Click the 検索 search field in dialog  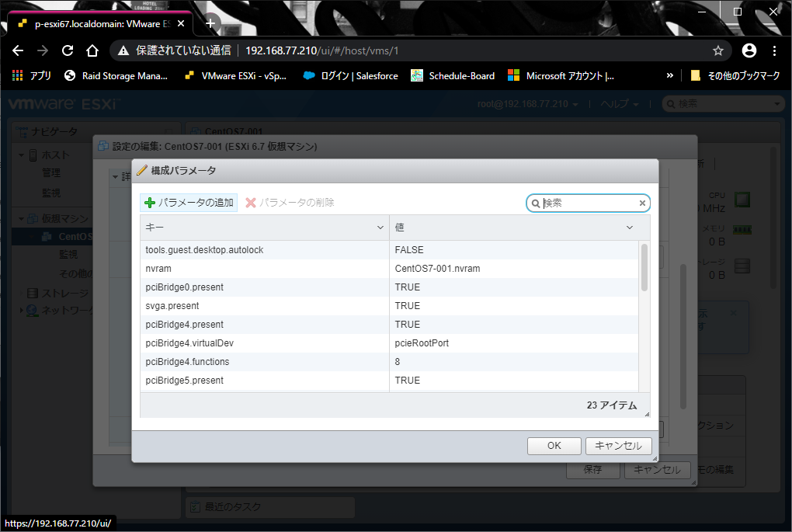click(x=589, y=203)
